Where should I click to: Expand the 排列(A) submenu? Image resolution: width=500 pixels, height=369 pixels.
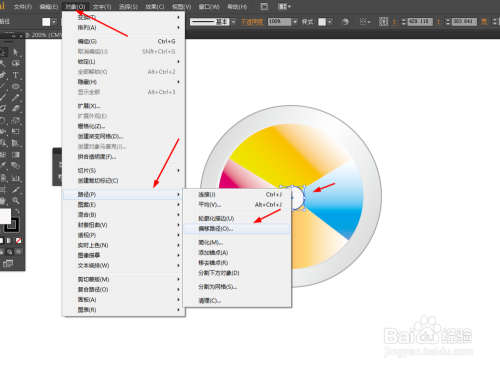(124, 27)
